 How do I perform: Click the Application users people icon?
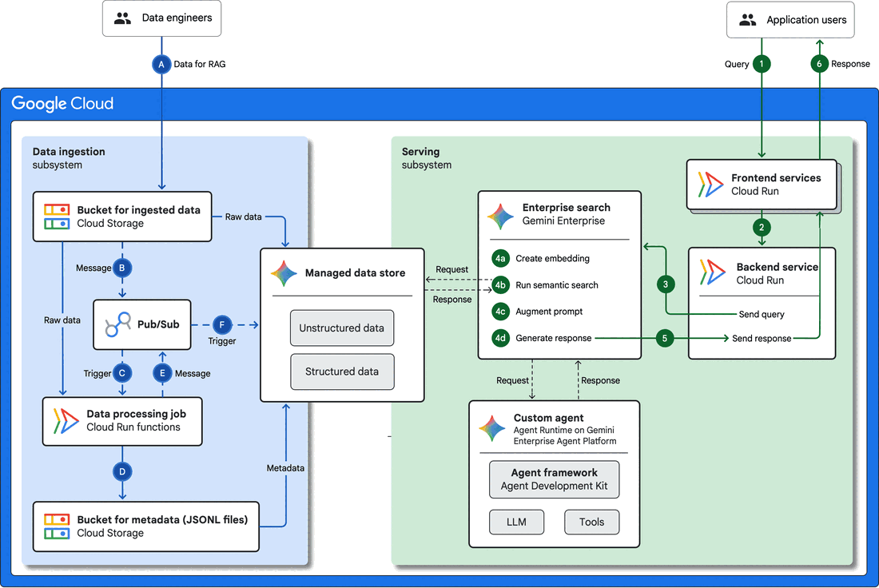pyautogui.click(x=747, y=20)
